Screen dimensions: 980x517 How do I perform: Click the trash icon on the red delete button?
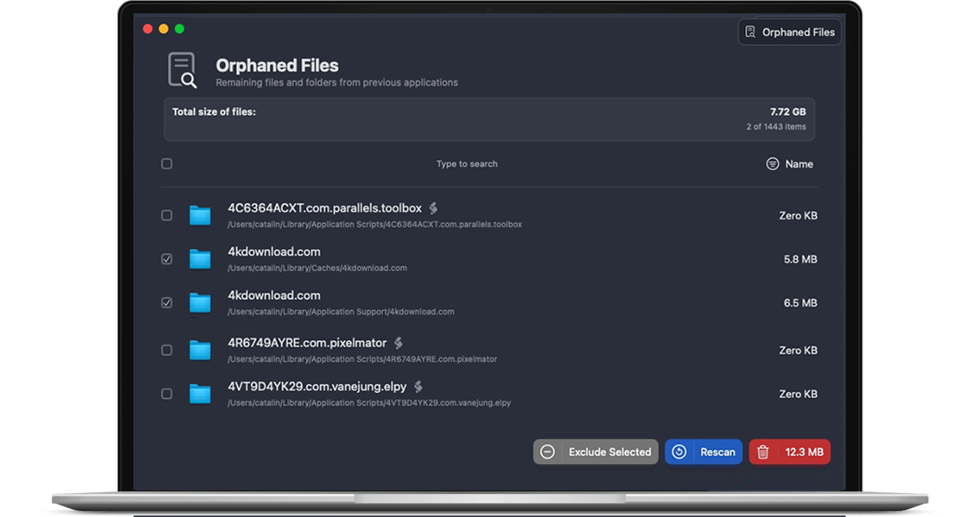(765, 451)
